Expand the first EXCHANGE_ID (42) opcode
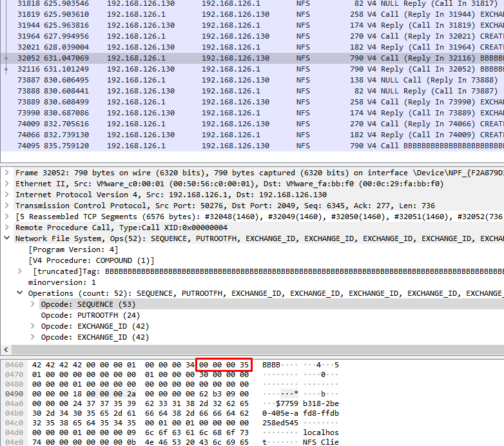Viewport: 504px width, 446px height. click(x=32, y=326)
